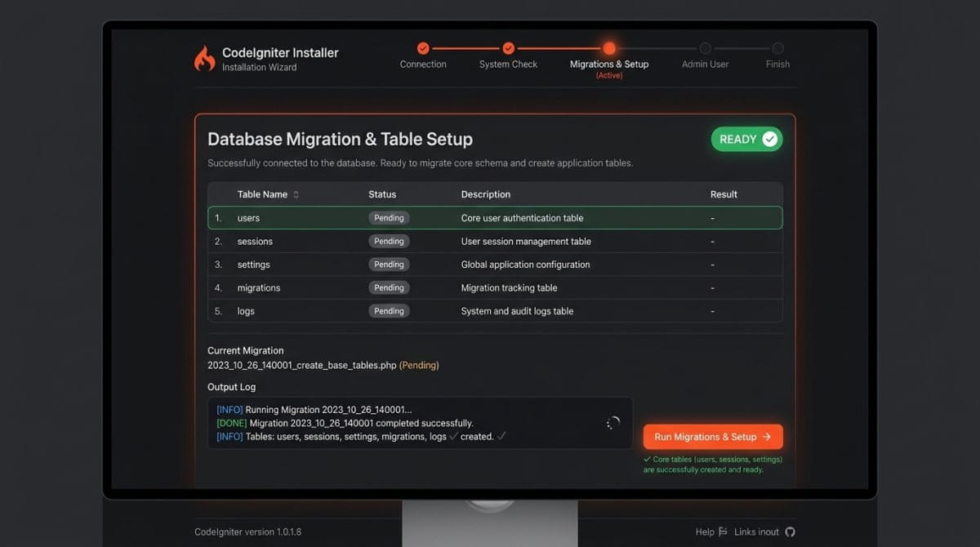Click the READY status badge
The image size is (980, 547).
click(747, 140)
